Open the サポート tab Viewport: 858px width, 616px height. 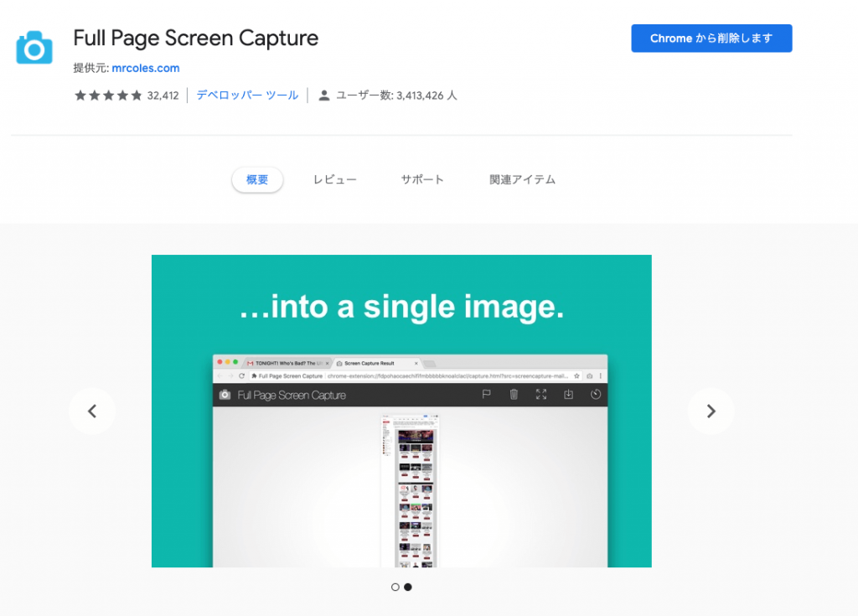tap(422, 179)
